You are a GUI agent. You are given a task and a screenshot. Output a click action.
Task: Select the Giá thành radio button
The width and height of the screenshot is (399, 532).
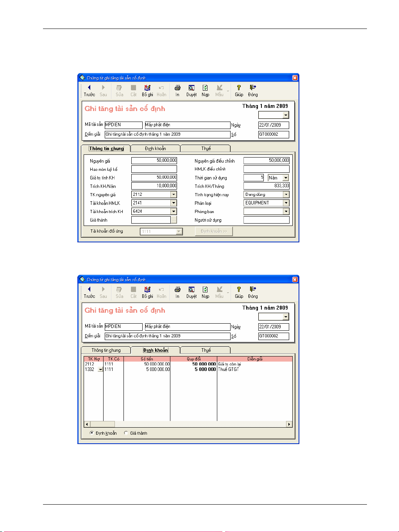pos(126,433)
